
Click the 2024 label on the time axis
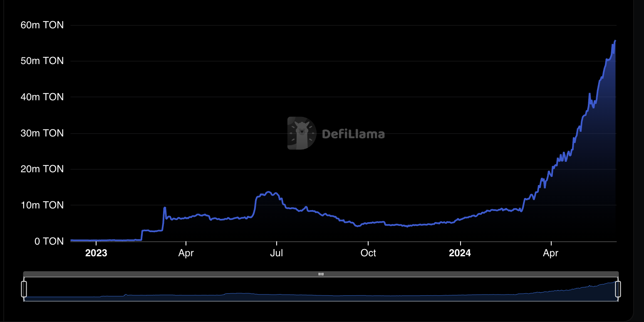[x=460, y=253]
